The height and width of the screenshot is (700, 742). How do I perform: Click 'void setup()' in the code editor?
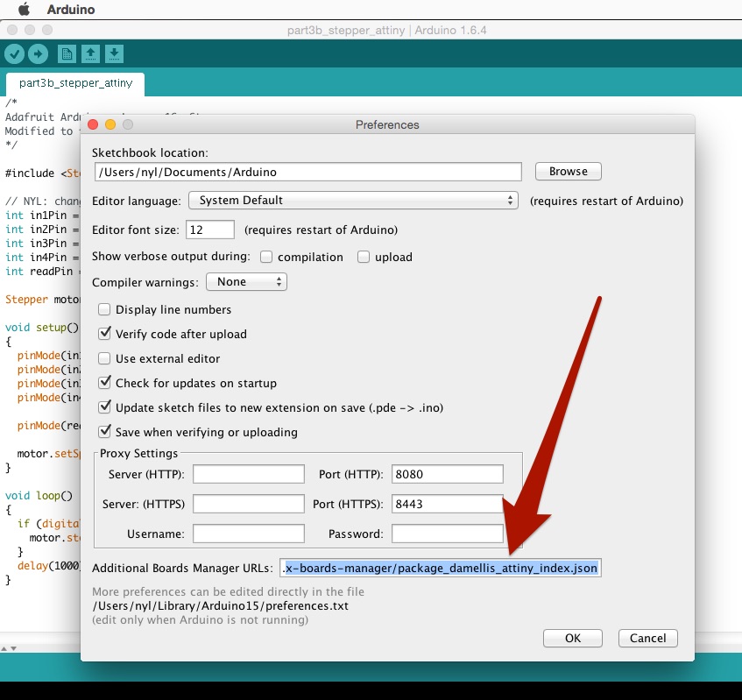click(42, 328)
